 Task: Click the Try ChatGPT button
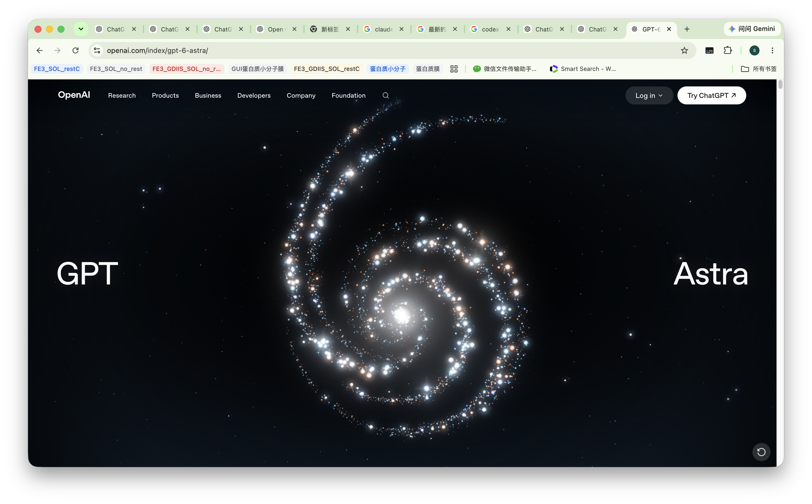[x=711, y=95]
